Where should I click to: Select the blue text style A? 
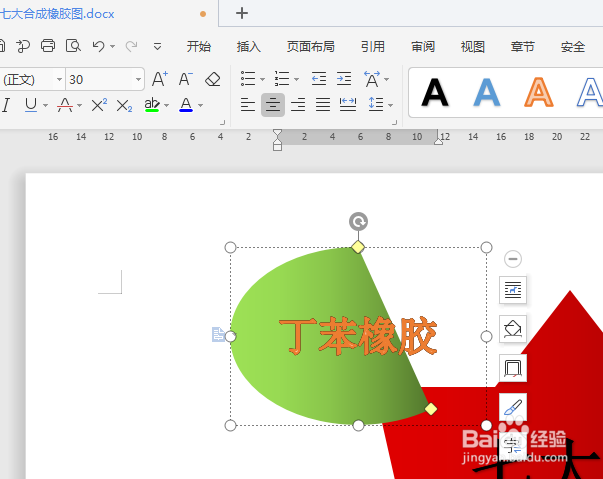(487, 92)
